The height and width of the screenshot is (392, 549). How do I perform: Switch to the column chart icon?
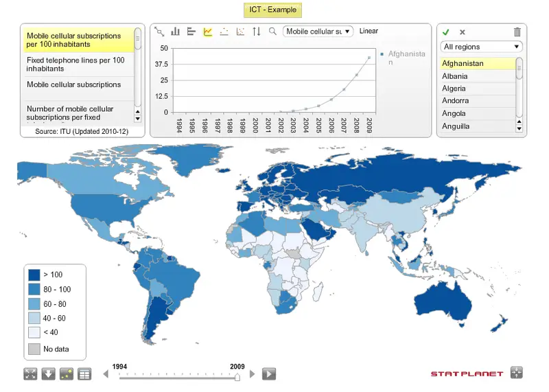[175, 32]
